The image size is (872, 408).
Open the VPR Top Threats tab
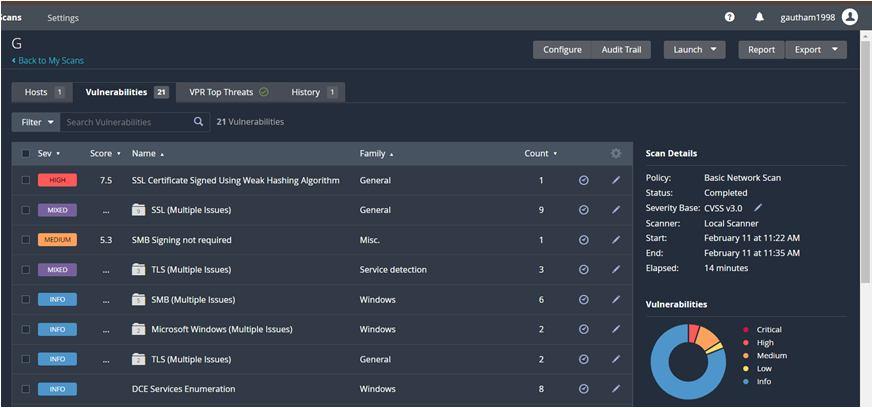pyautogui.click(x=228, y=92)
